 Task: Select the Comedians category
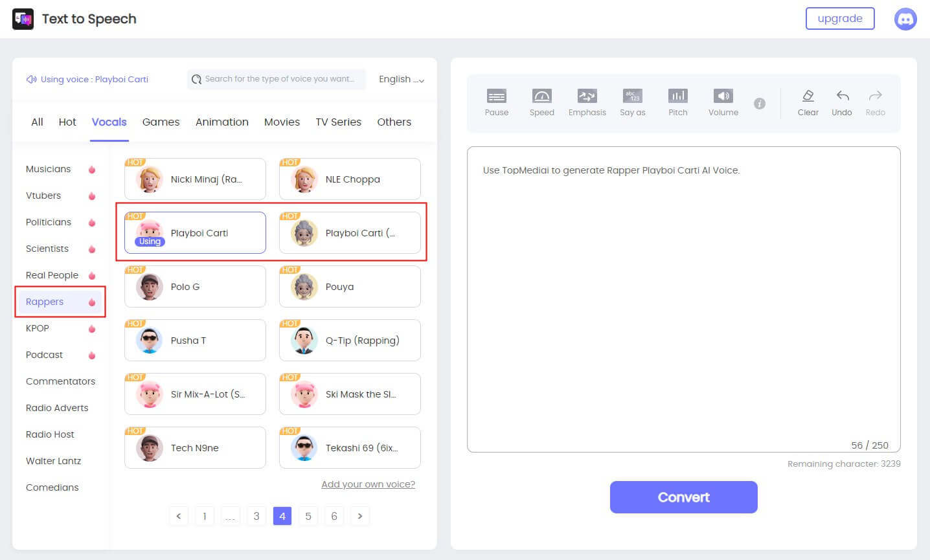click(x=60, y=487)
